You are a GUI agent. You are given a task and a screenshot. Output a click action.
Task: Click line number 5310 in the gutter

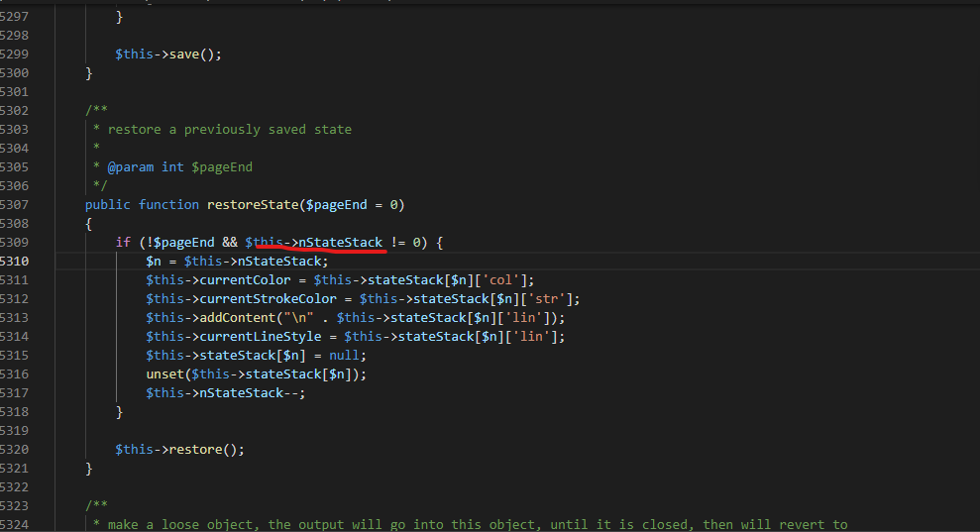[x=14, y=262]
